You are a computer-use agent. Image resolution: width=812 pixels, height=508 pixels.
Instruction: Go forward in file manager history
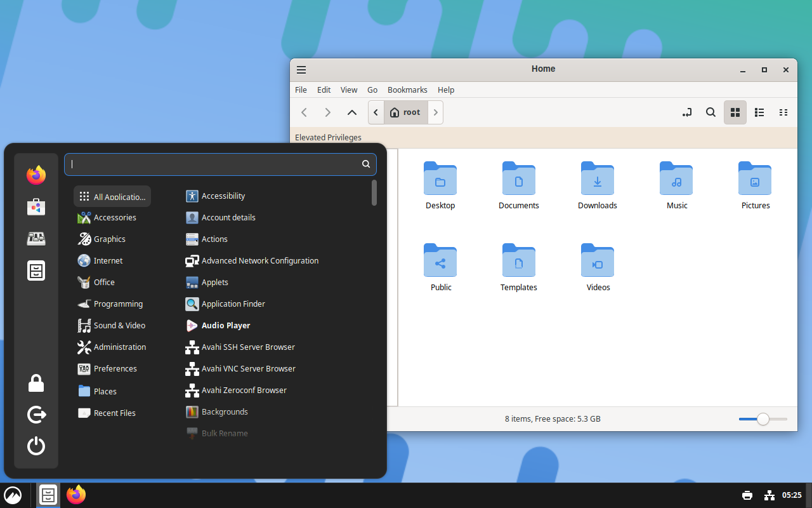point(327,112)
